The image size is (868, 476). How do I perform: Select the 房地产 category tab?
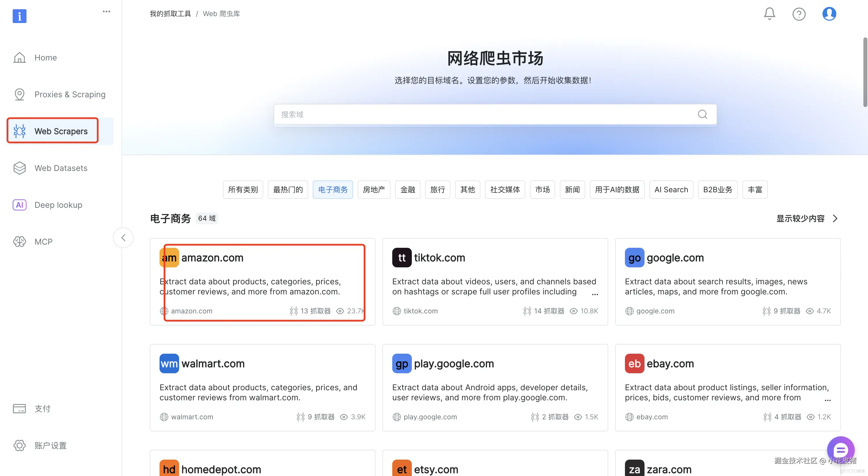tap(374, 190)
